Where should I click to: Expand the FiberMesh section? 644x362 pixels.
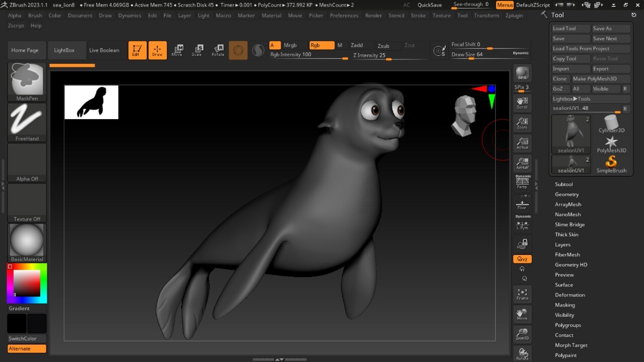pyautogui.click(x=567, y=254)
